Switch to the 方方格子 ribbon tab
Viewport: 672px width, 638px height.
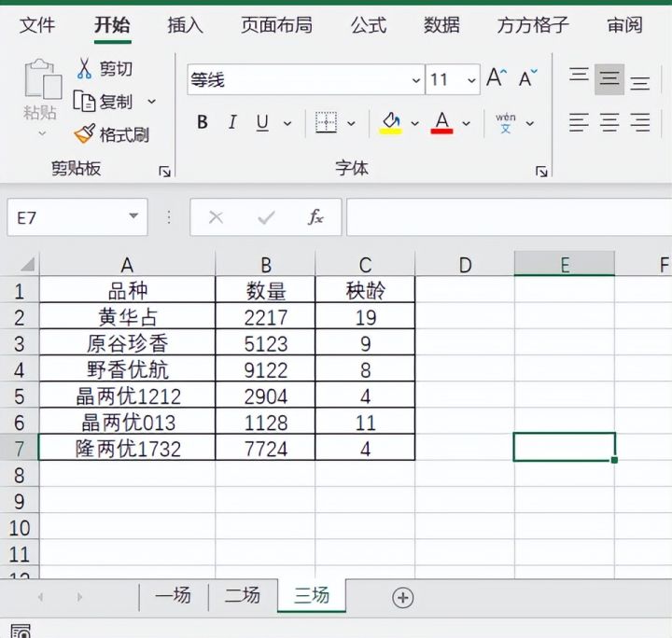533,24
